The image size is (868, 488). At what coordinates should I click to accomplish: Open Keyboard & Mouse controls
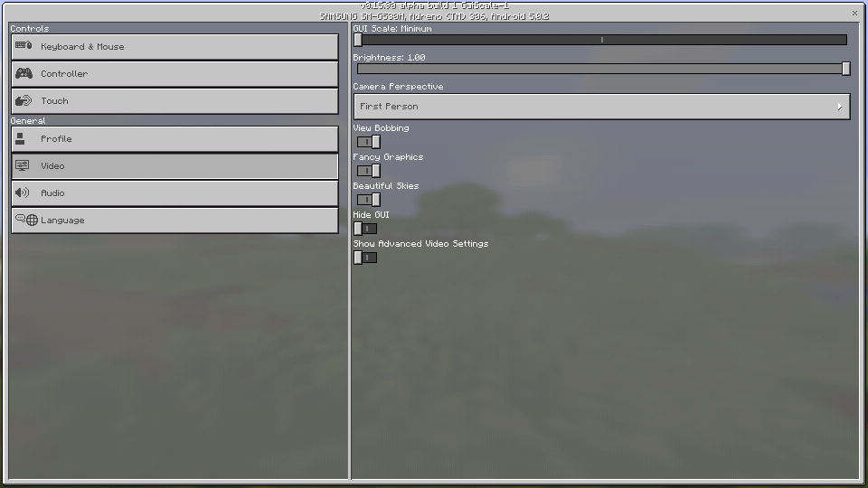pos(175,46)
